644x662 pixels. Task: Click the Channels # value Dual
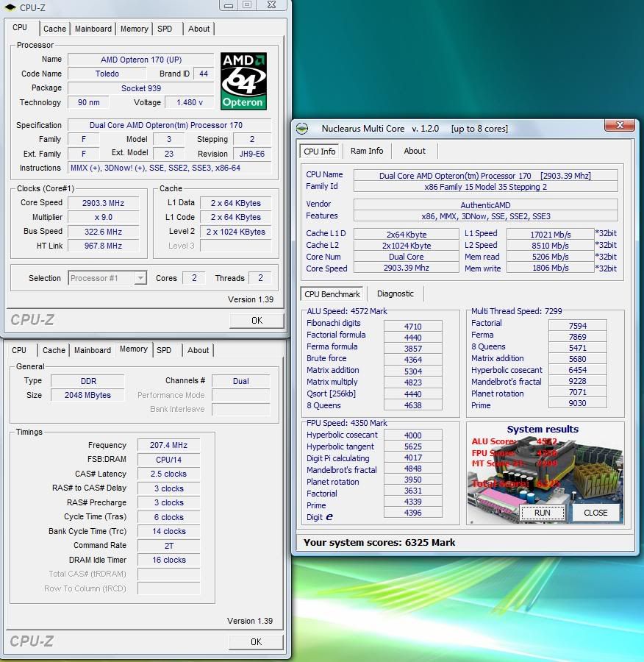[240, 381]
